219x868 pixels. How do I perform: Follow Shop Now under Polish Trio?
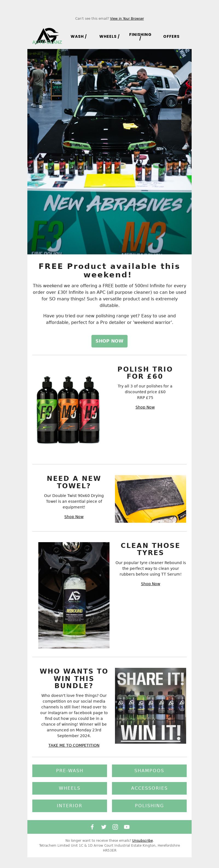pyautogui.click(x=145, y=407)
